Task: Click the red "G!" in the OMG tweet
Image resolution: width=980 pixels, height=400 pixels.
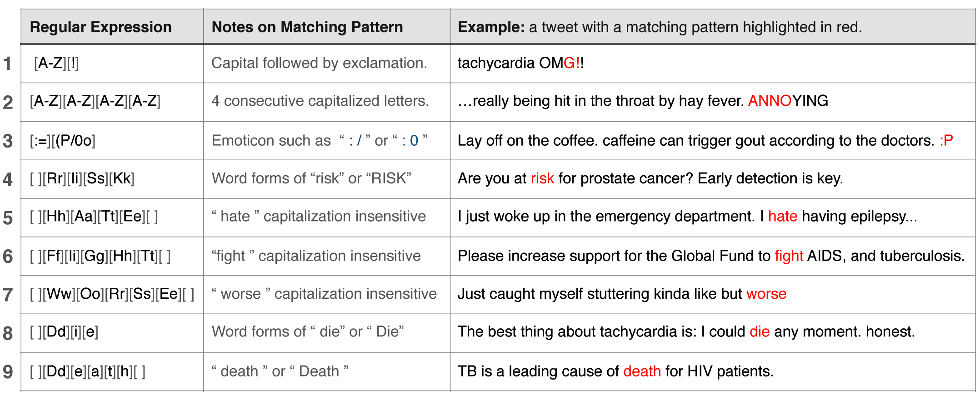Action: pos(572,63)
